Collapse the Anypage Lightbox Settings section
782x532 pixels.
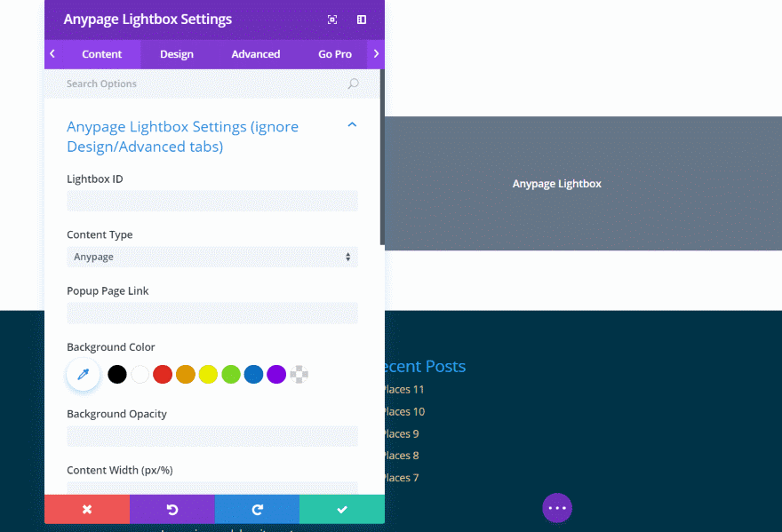(352, 124)
